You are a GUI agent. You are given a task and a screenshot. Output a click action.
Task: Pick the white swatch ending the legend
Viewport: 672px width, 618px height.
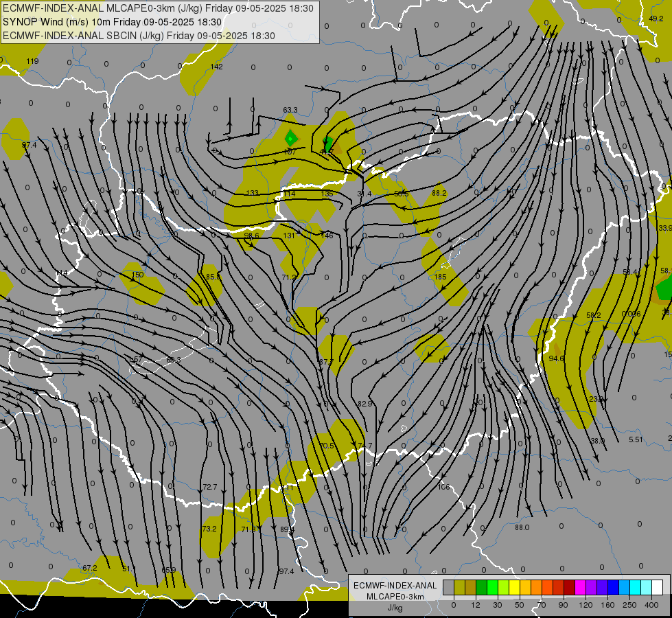coord(657,587)
